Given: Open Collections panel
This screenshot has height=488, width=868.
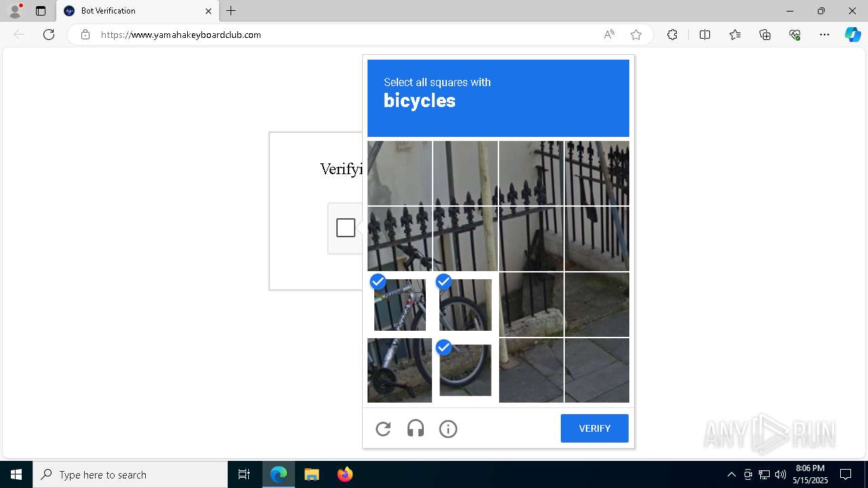Looking at the screenshot, I should [765, 35].
